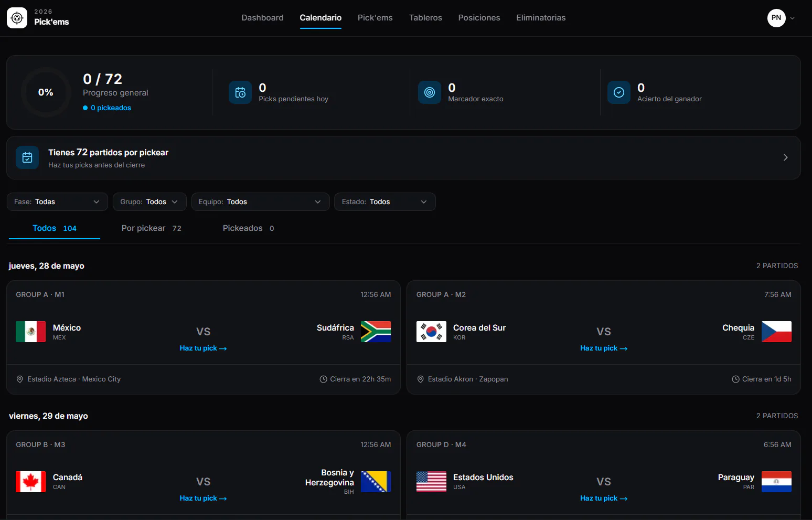The width and height of the screenshot is (812, 520).
Task: Click the Estadio Azteca · Mexico City text
Action: click(x=74, y=379)
